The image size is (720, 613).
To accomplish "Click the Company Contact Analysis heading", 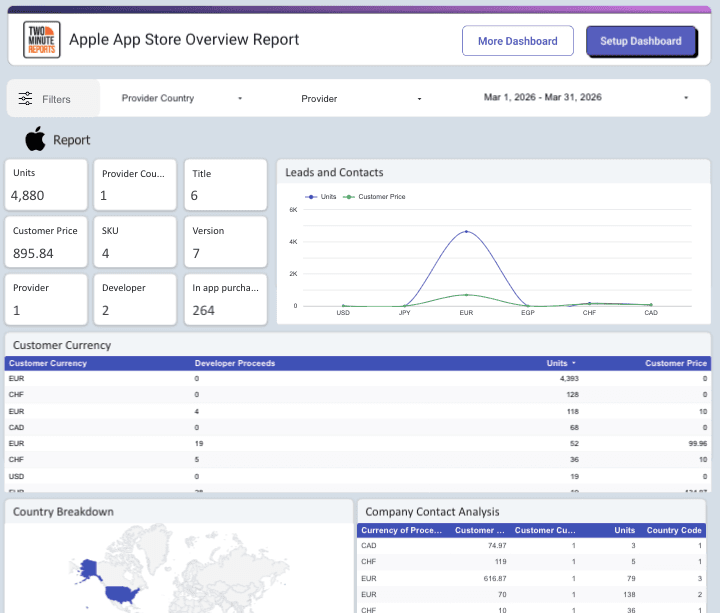I will tap(432, 512).
